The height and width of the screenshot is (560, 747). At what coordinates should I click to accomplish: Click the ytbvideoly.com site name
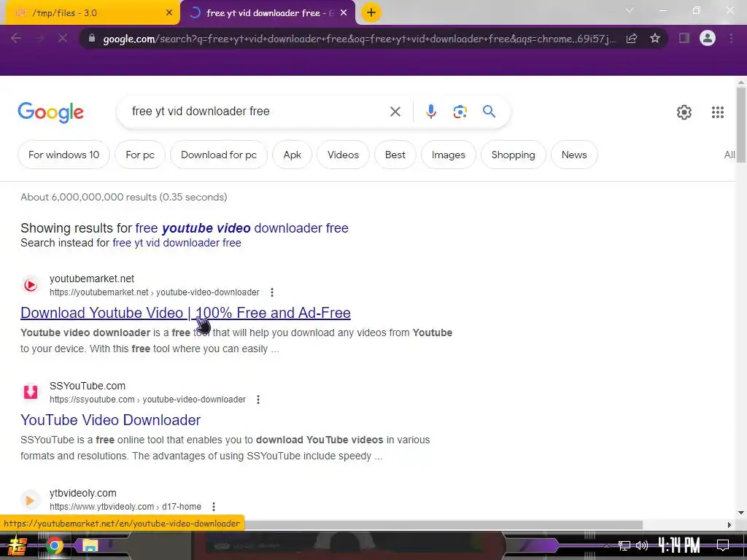pyautogui.click(x=83, y=493)
